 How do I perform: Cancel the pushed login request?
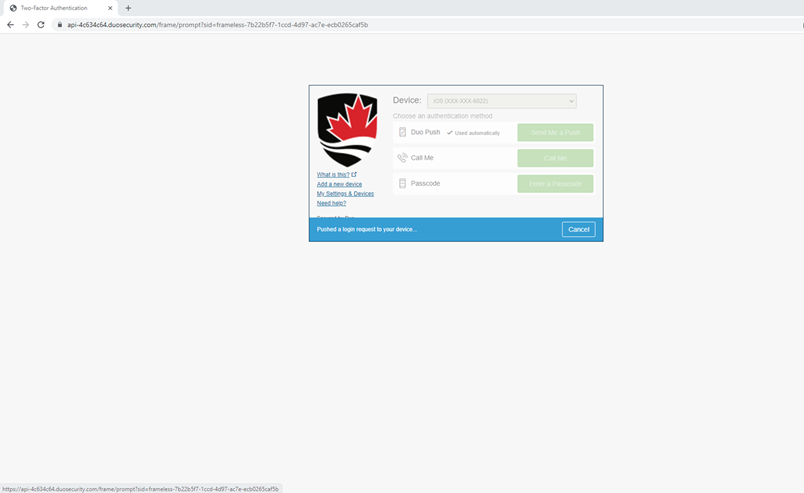pos(578,229)
